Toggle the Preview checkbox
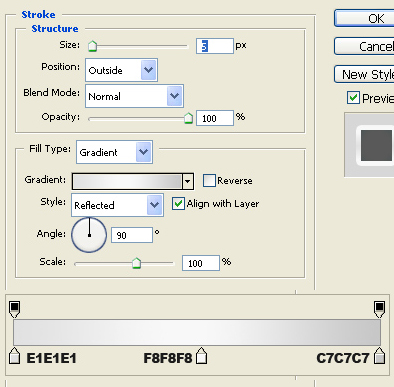The width and height of the screenshot is (394, 387). [353, 98]
